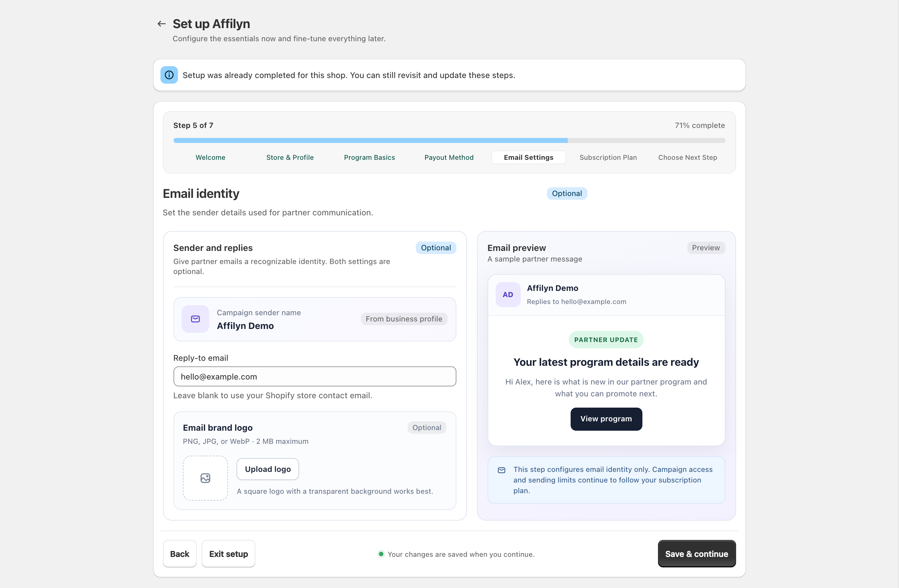The image size is (899, 588).
Task: Click the Optional badge beside Email identity heading
Action: click(567, 194)
